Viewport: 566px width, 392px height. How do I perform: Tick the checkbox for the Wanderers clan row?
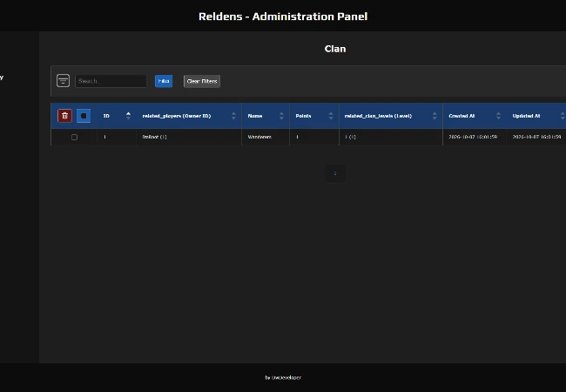[74, 137]
